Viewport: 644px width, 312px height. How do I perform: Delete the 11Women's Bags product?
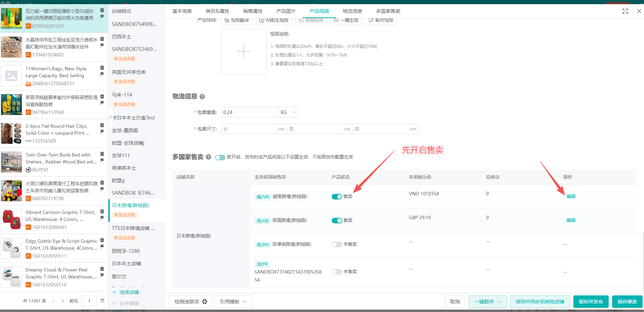tap(102, 68)
